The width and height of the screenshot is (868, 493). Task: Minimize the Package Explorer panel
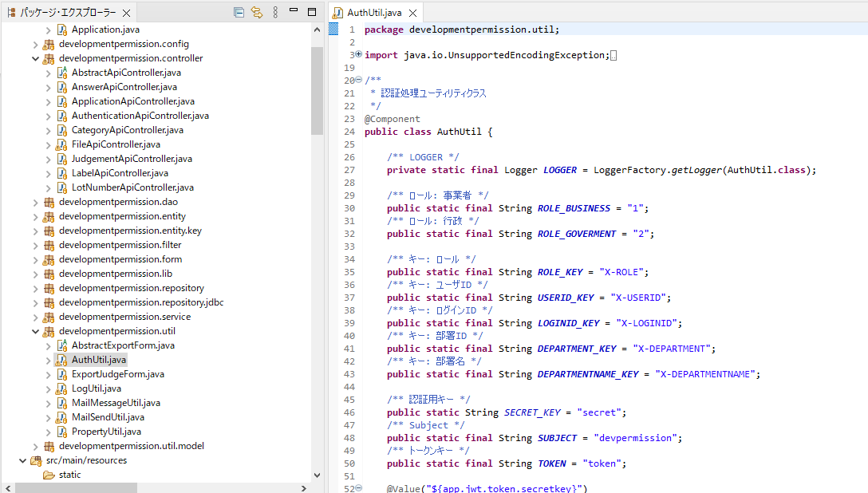[295, 12]
